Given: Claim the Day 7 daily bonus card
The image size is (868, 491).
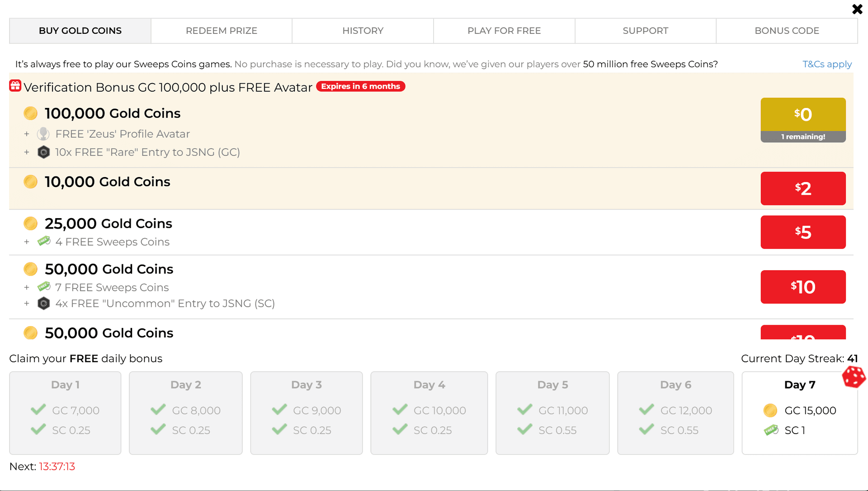Looking at the screenshot, I should point(799,413).
